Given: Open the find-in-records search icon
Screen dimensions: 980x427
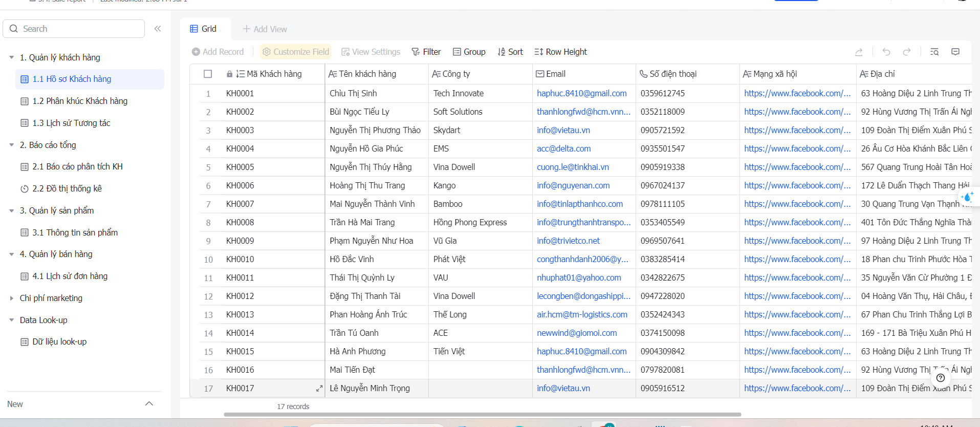Looking at the screenshot, I should point(934,52).
